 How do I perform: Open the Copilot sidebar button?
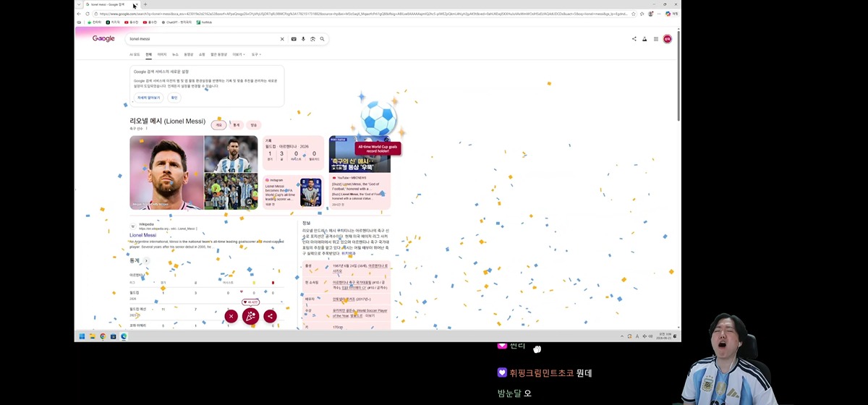point(668,14)
